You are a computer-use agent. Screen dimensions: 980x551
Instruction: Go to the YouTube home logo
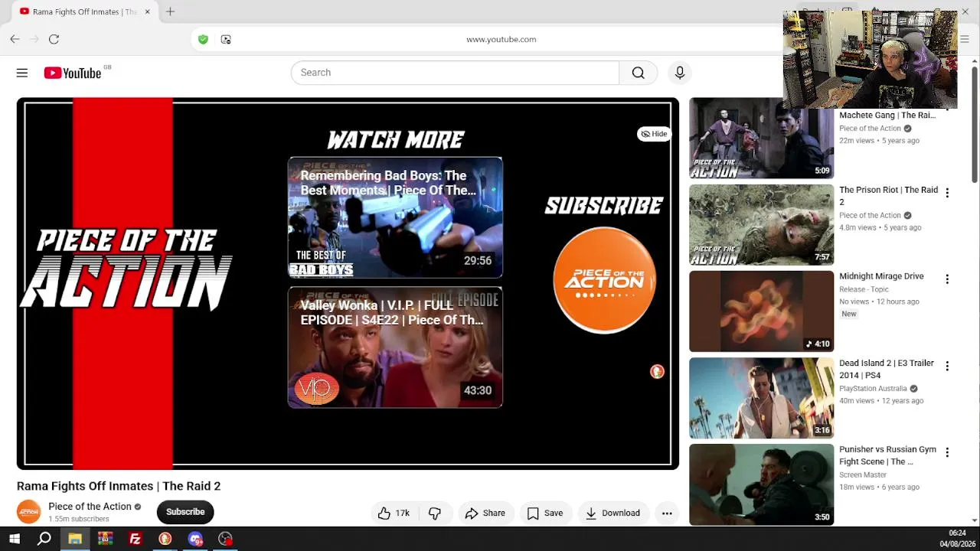(73, 73)
